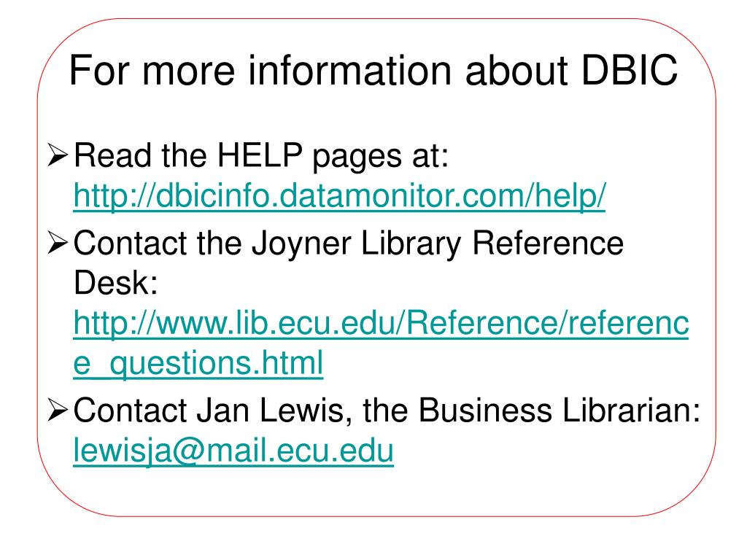The width and height of the screenshot is (747, 560).
Task: Click the word HELP in the first bullet
Action: [260, 155]
